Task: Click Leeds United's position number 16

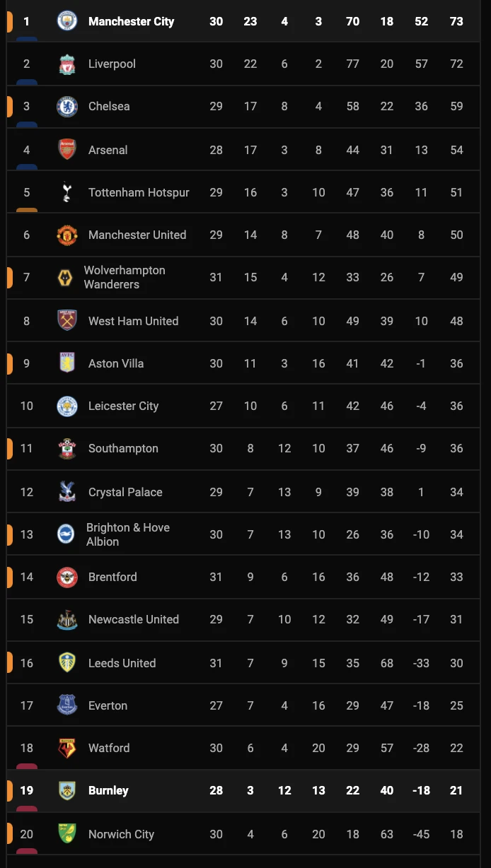Action: point(27,663)
